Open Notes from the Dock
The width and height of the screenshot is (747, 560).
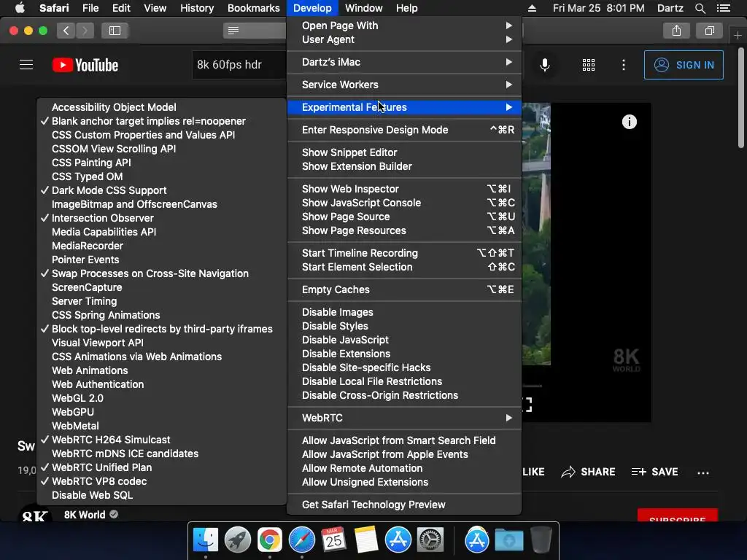366,540
